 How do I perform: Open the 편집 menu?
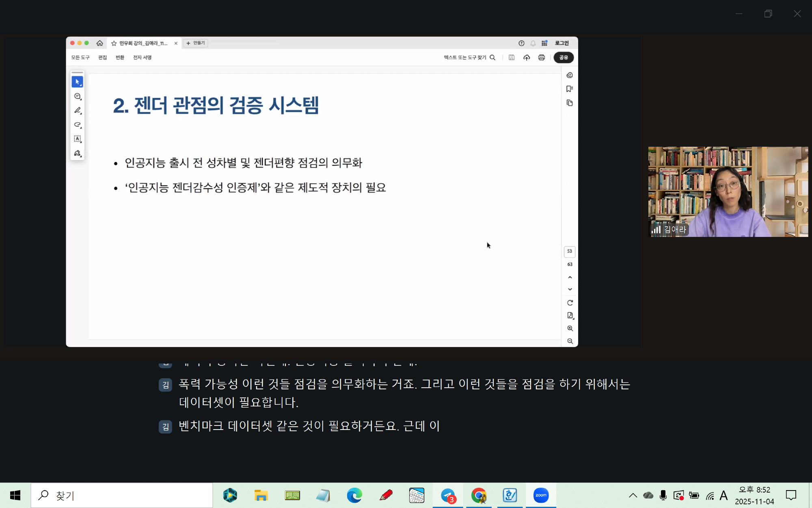point(102,58)
